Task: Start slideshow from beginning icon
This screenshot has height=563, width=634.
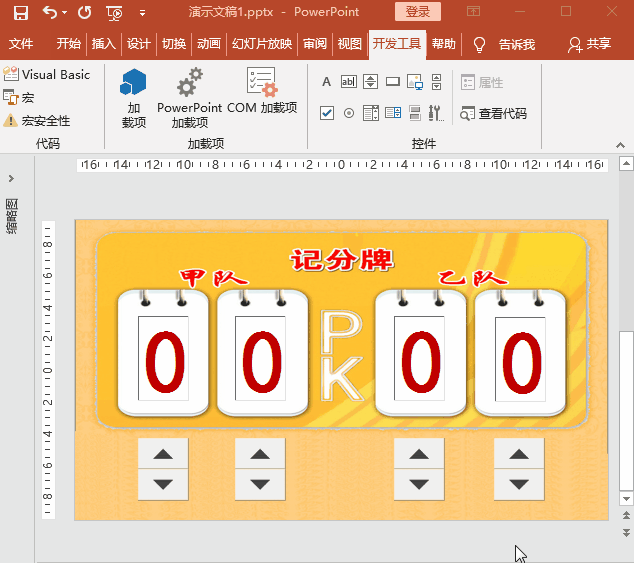Action: click(x=115, y=13)
